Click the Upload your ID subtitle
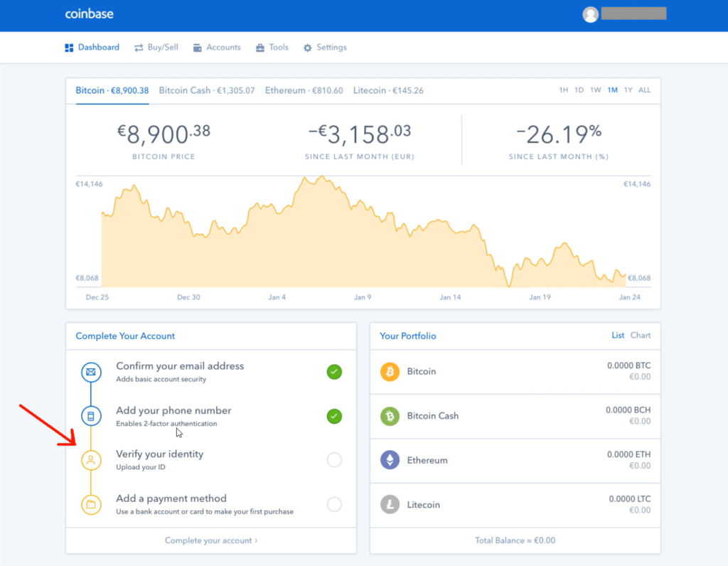This screenshot has height=566, width=728. (x=140, y=467)
